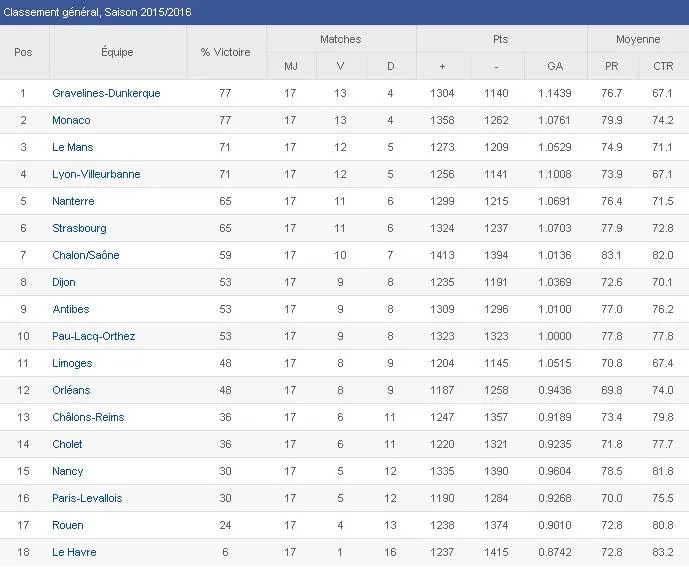The image size is (689, 567).
Task: Sort by the MJ matches column
Action: (290, 66)
